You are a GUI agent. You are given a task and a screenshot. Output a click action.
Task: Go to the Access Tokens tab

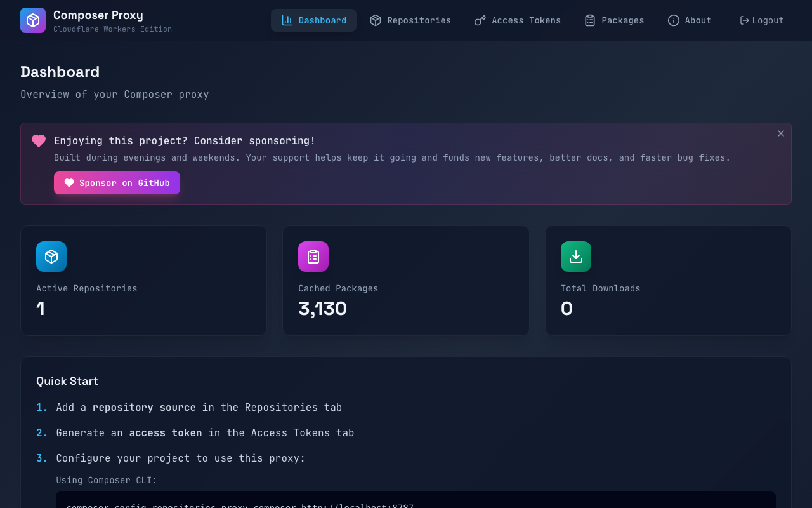[517, 20]
